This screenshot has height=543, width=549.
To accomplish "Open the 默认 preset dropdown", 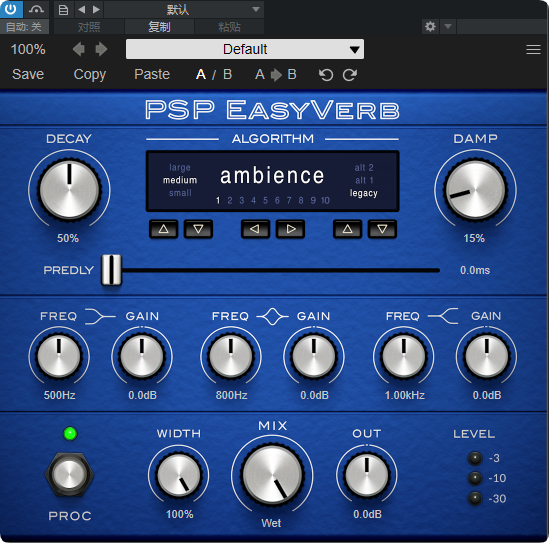I will [x=184, y=9].
